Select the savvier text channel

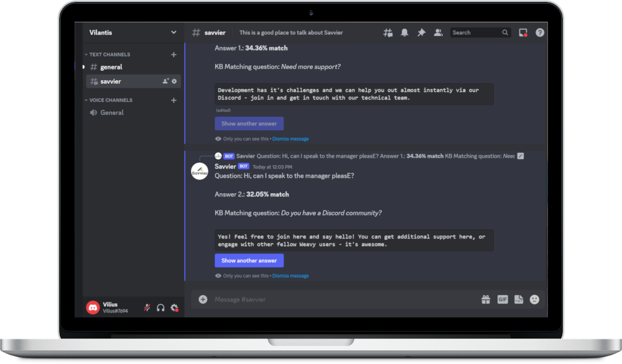[133, 81]
